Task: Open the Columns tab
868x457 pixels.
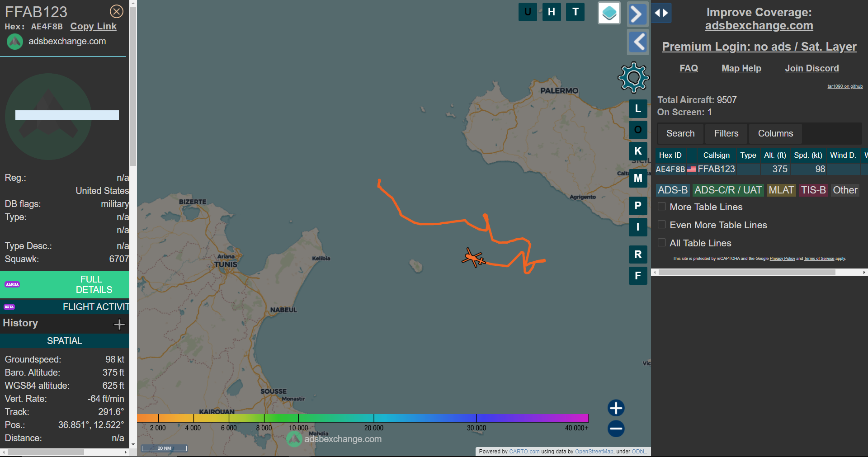Action: coord(775,134)
